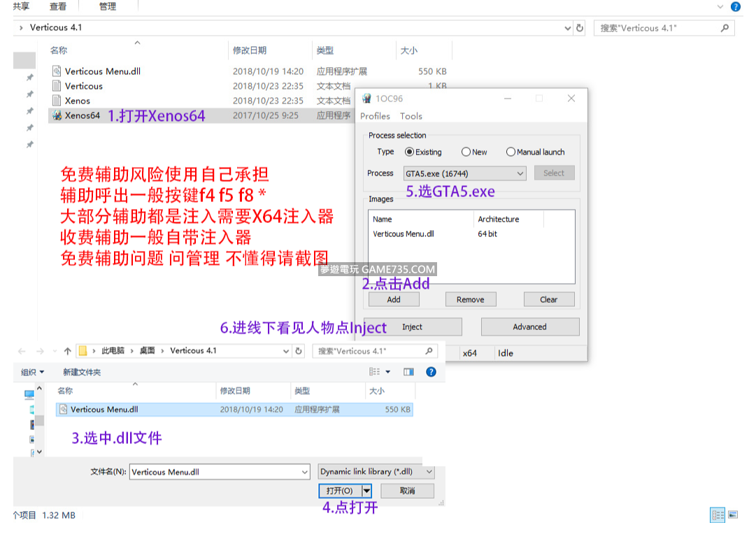Click 桌面 in the dialog breadcrumb

point(147,350)
